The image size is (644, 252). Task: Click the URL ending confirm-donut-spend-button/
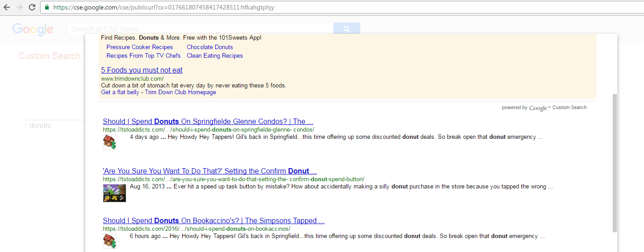coord(233,179)
